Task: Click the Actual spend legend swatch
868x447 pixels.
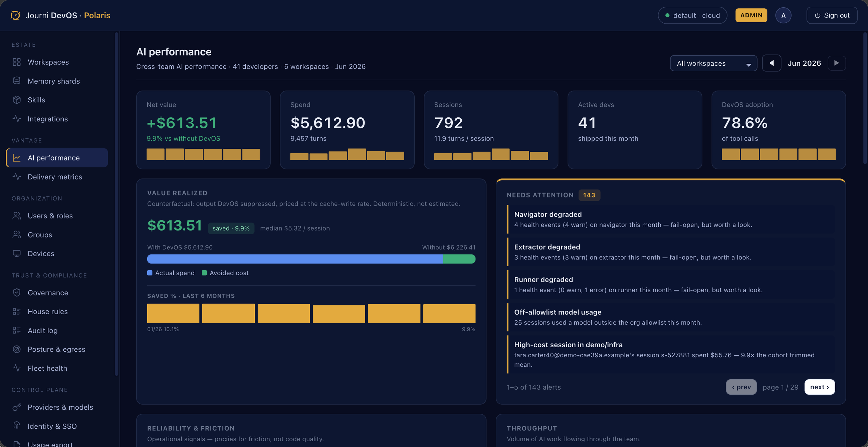Action: point(150,273)
